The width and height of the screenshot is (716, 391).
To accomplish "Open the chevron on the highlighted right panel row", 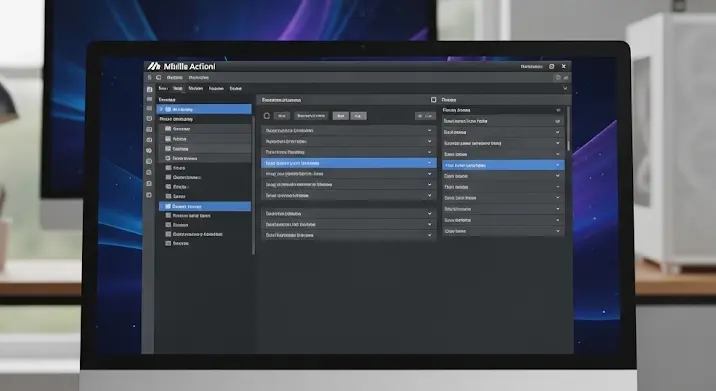I will pyautogui.click(x=558, y=165).
